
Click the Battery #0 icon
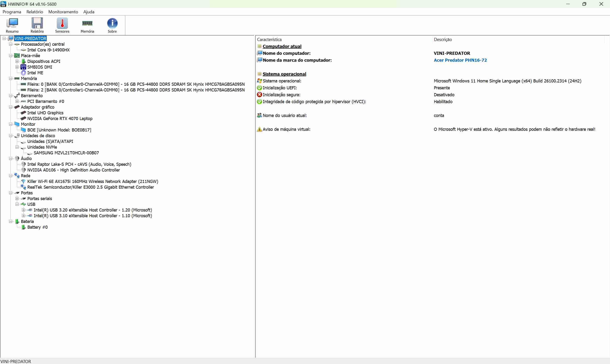pyautogui.click(x=23, y=227)
